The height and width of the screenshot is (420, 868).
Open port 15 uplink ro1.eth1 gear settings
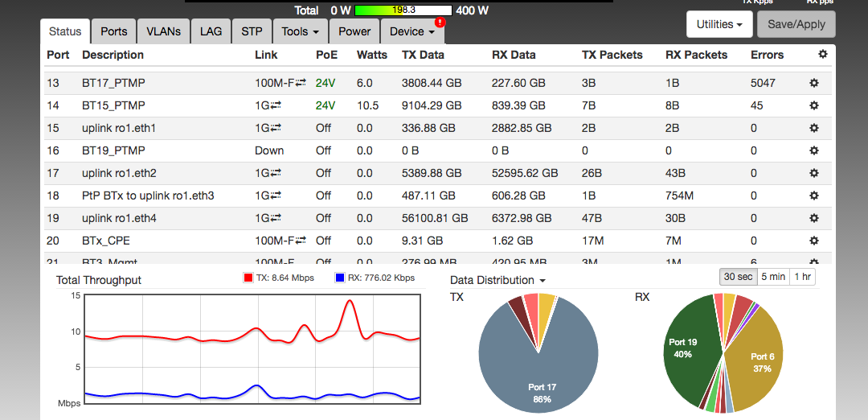coord(813,128)
